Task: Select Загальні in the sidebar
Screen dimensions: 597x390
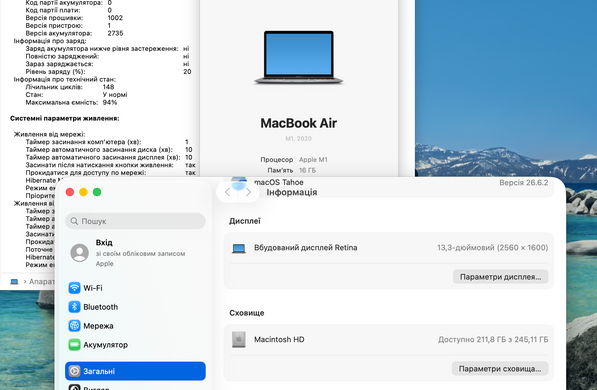Action: click(135, 371)
